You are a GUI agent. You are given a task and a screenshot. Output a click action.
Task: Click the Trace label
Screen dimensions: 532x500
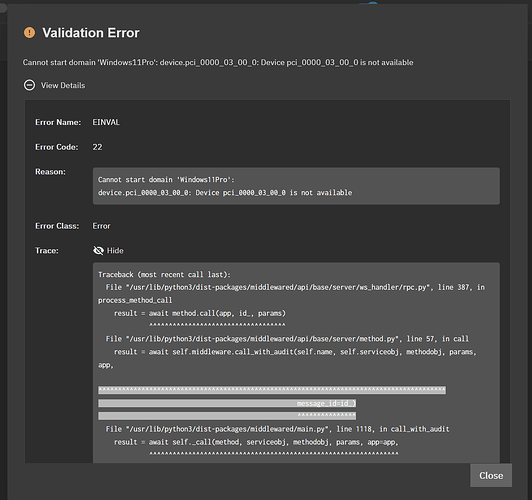[47, 251]
